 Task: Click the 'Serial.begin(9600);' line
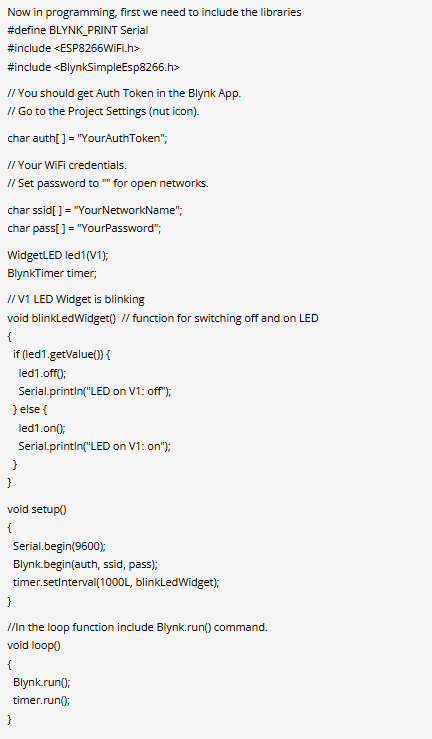pyautogui.click(x=59, y=546)
